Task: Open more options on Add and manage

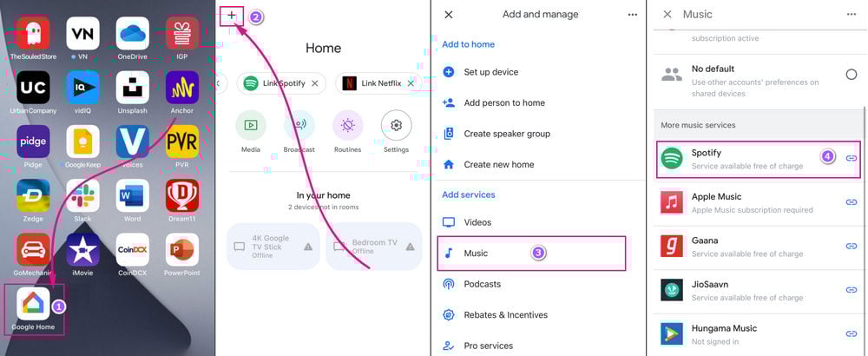Action: pos(633,15)
